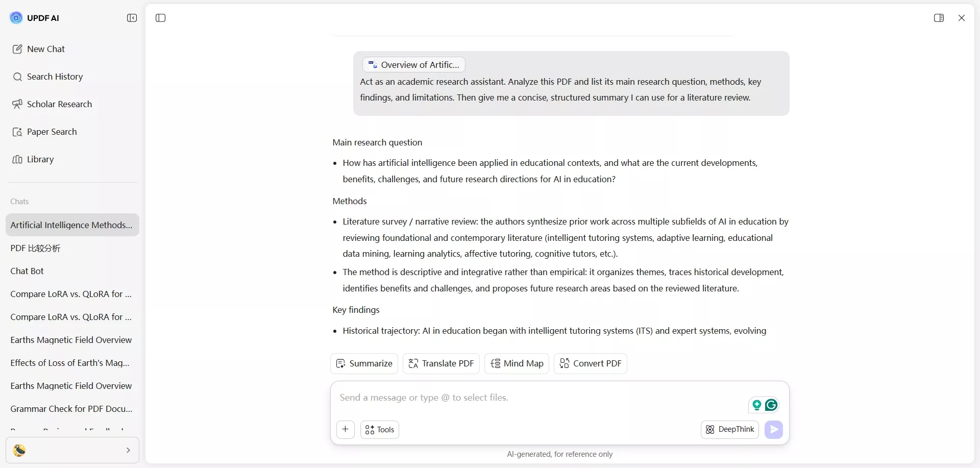Click the plus attach file icon
Screen dimensions: 980x468
pyautogui.click(x=346, y=430)
